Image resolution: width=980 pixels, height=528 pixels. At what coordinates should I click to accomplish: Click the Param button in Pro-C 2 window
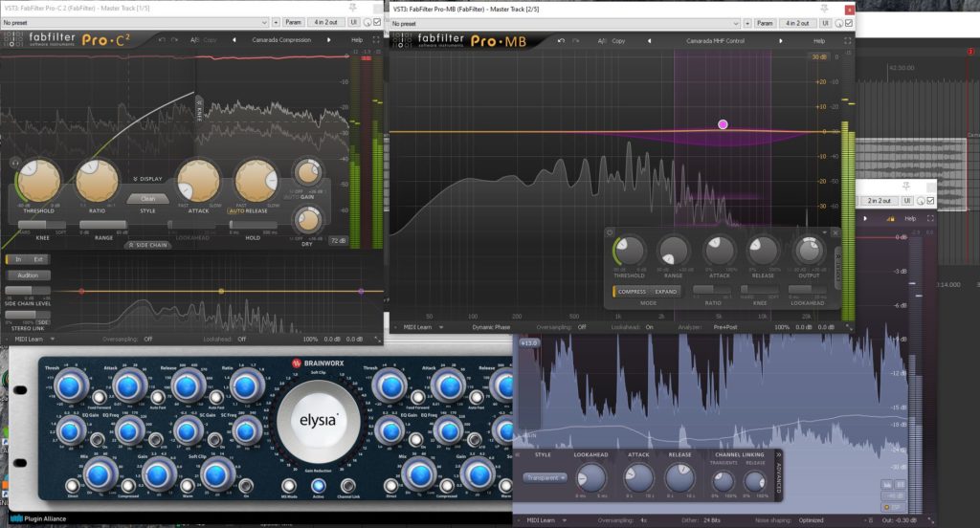point(293,22)
